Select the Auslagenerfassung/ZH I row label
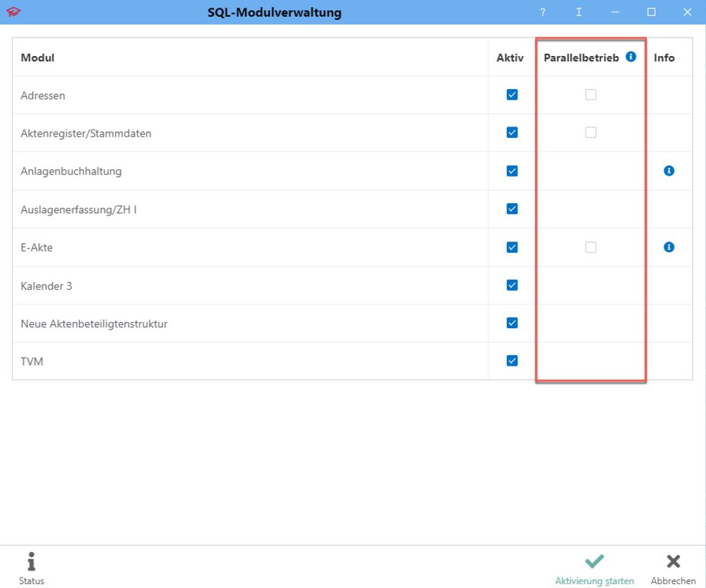The width and height of the screenshot is (706, 588). click(78, 210)
